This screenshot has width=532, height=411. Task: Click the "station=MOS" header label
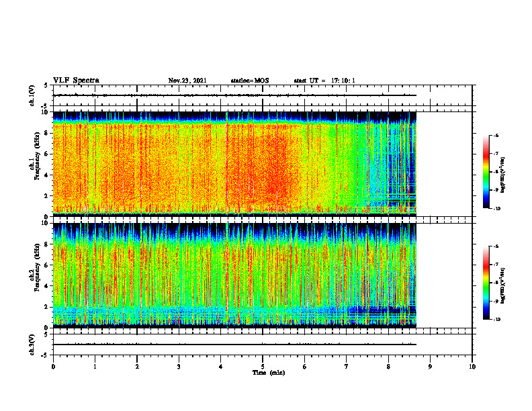point(250,81)
